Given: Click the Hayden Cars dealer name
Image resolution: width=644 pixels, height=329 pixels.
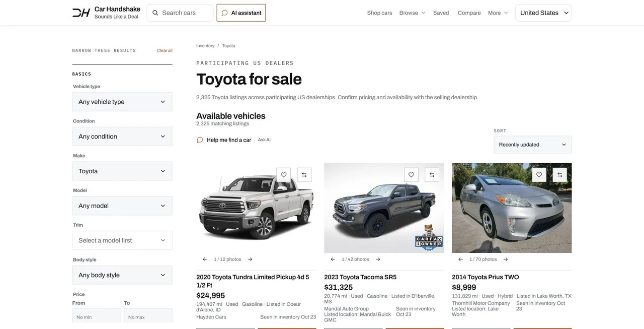Looking at the screenshot, I should tap(211, 317).
